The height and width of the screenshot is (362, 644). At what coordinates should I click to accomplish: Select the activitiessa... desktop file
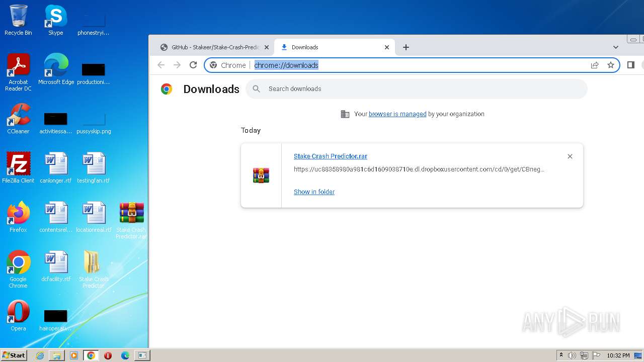[56, 124]
